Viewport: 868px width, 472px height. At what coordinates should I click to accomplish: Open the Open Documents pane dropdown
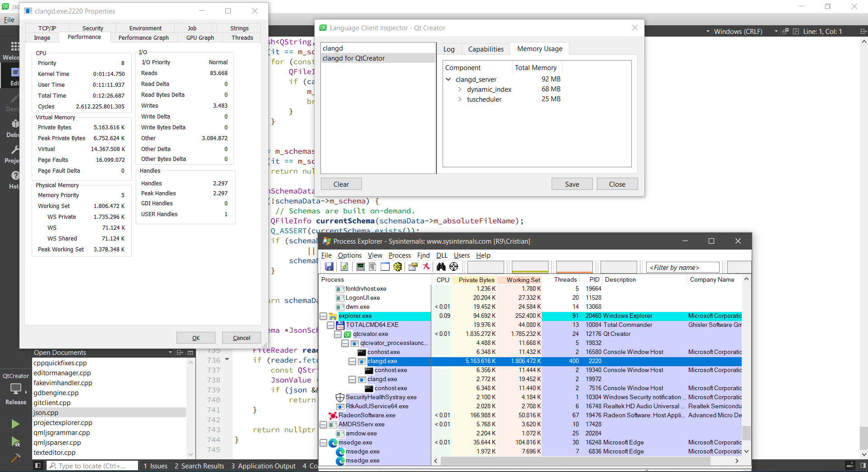pyautogui.click(x=170, y=353)
